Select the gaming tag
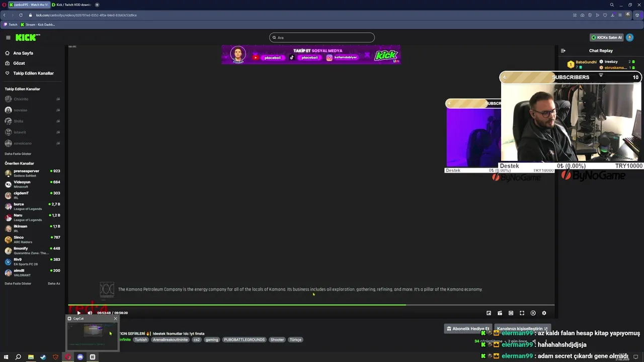Viewport: 644px width, 362px height. point(212,339)
